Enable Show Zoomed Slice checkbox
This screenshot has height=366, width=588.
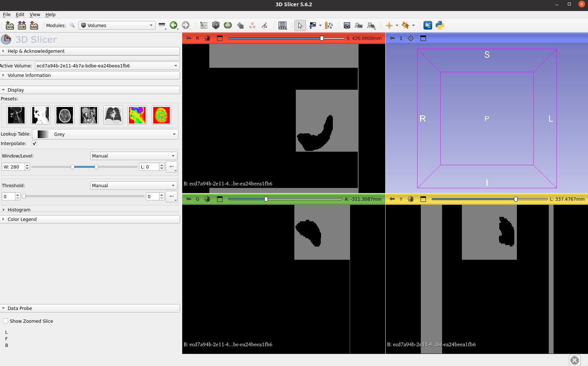5,321
